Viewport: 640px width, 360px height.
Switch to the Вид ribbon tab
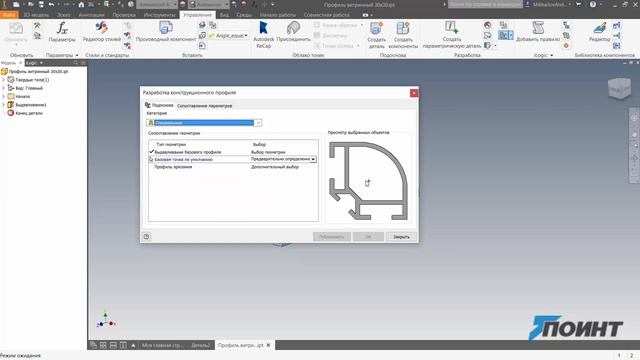point(224,15)
